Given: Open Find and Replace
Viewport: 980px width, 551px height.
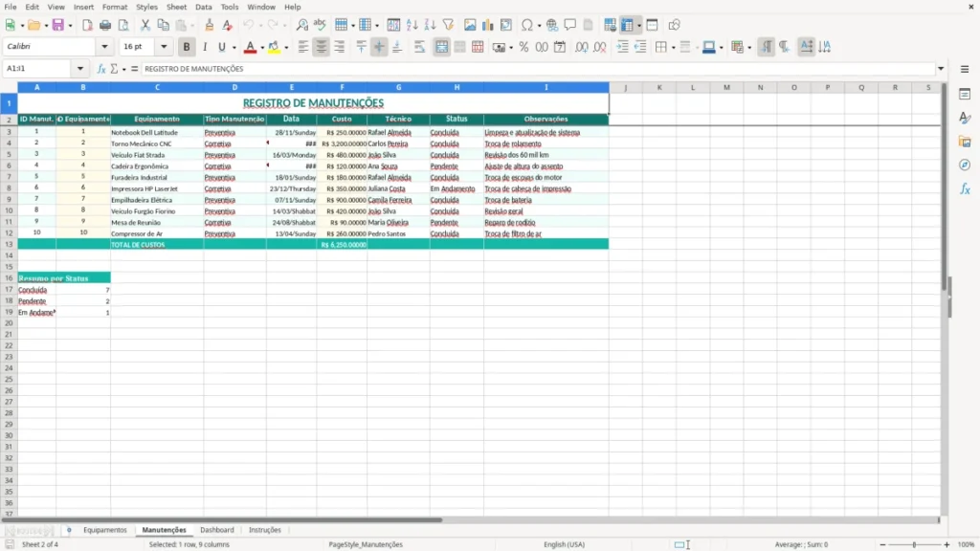Looking at the screenshot, I should [x=301, y=25].
